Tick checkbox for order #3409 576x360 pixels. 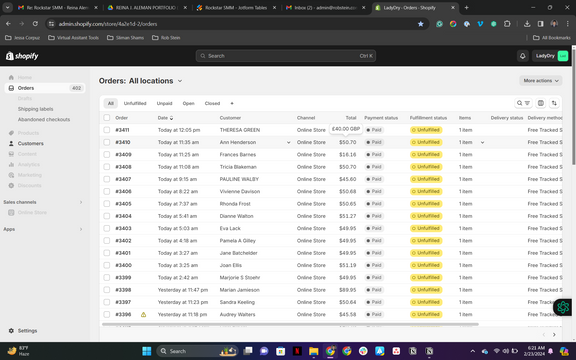107,155
